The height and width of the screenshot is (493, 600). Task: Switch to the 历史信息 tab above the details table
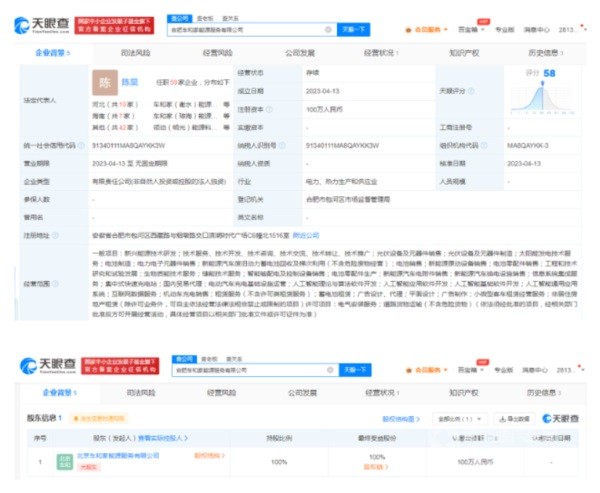pos(546,53)
